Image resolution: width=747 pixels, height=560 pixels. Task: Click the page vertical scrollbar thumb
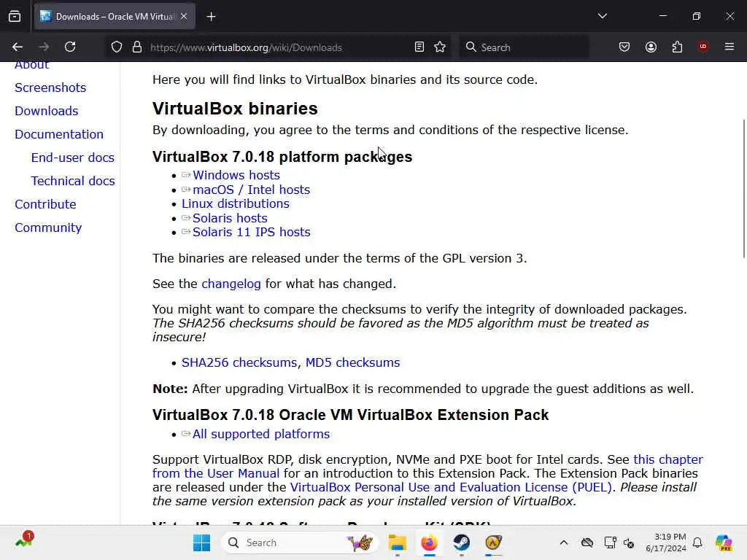(743, 189)
